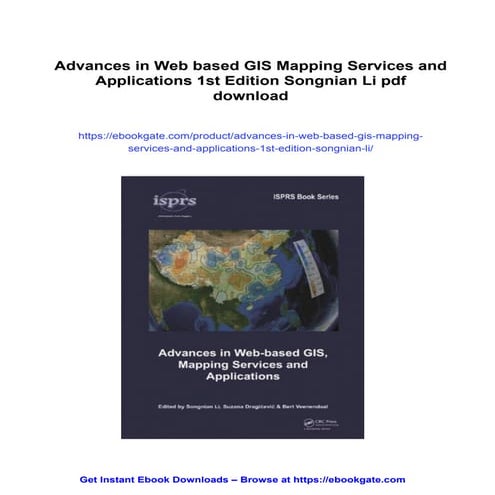Click the book cover thumbnail image

243,307
